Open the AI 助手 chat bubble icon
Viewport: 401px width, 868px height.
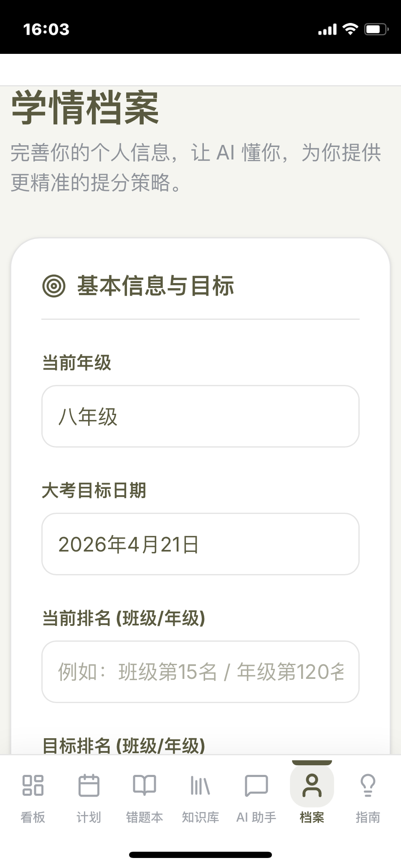click(x=256, y=785)
